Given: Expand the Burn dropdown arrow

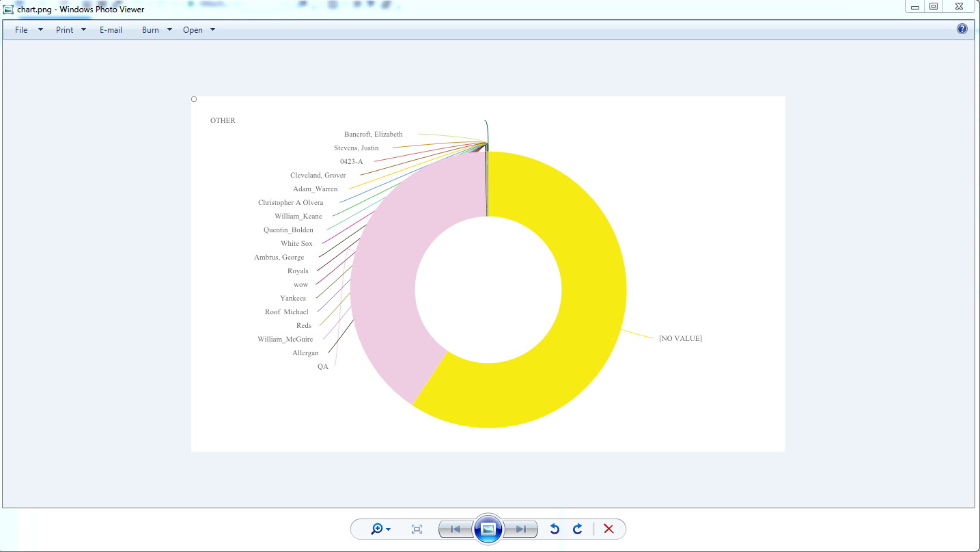Looking at the screenshot, I should click(x=169, y=29).
